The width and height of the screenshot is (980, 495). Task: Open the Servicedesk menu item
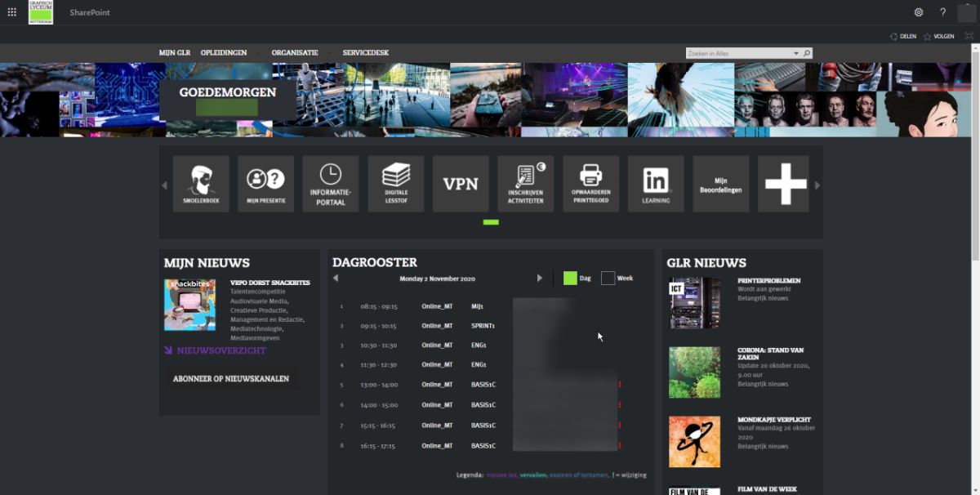[x=365, y=53]
